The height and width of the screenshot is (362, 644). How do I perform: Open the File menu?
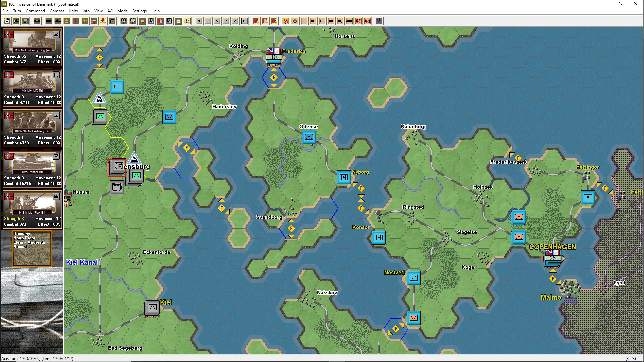(x=5, y=11)
